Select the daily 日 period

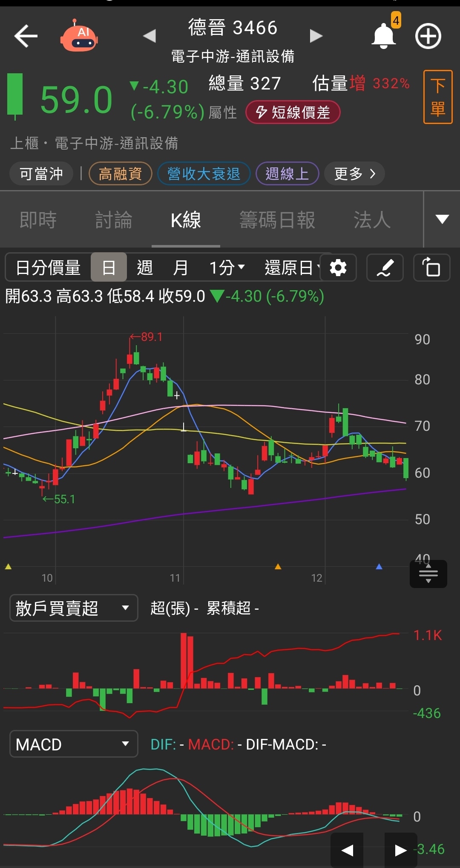click(109, 268)
